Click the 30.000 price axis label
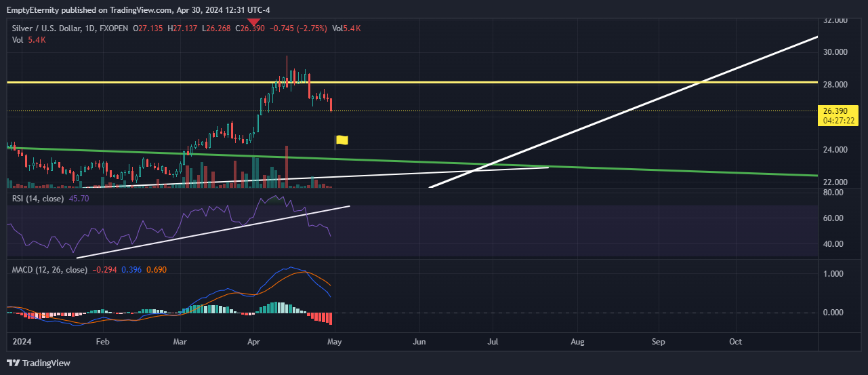 (x=835, y=52)
